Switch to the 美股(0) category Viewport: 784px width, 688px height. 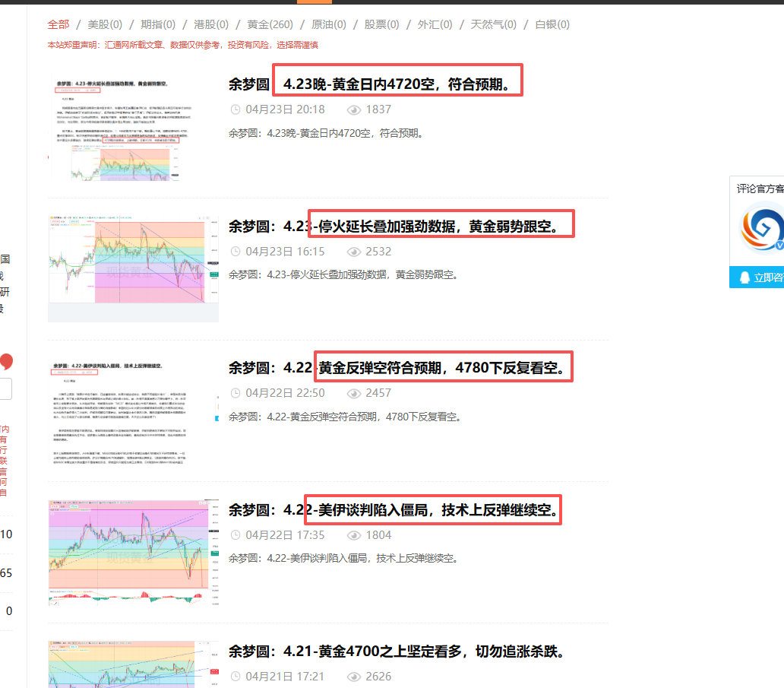(105, 24)
